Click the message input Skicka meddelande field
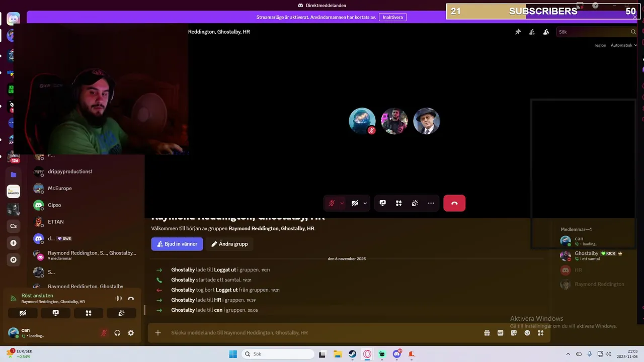The width and height of the screenshot is (644, 362). pos(322,333)
